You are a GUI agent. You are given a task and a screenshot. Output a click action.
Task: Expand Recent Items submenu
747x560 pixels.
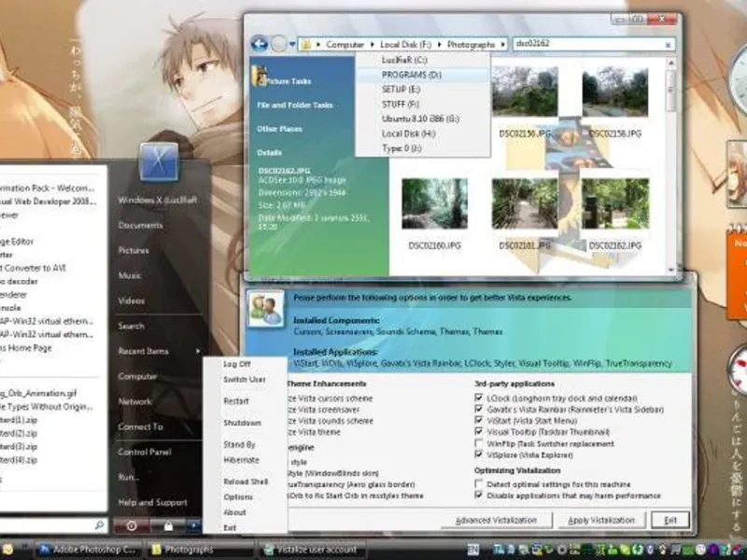159,352
